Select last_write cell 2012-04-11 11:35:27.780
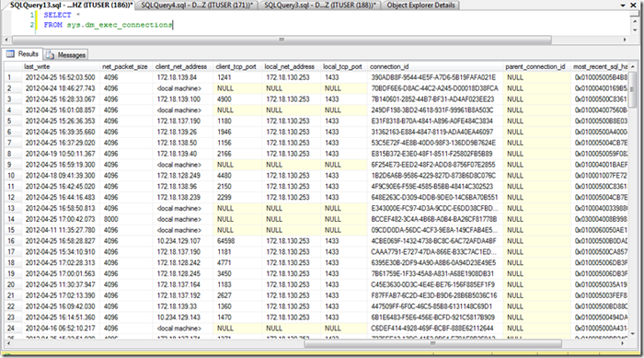Screen dimensions: 644x358 tap(61, 230)
